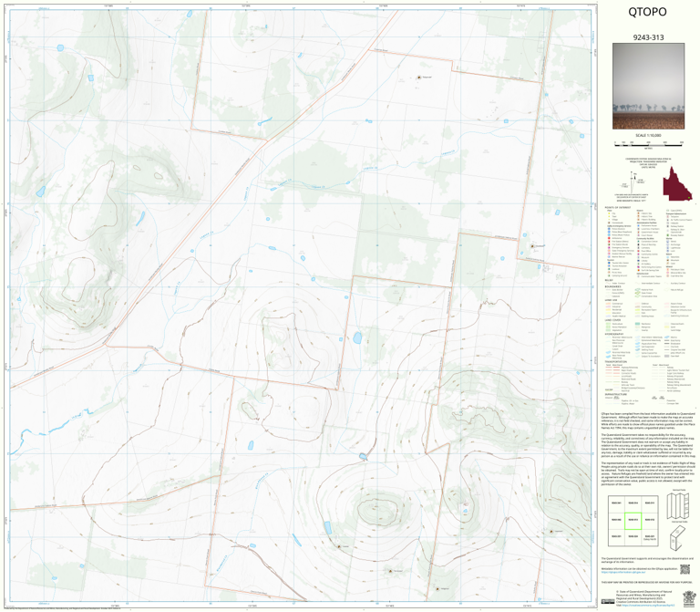The image size is (700, 612).
Task: Click the horizontal folds diagram
Action: click(678, 538)
